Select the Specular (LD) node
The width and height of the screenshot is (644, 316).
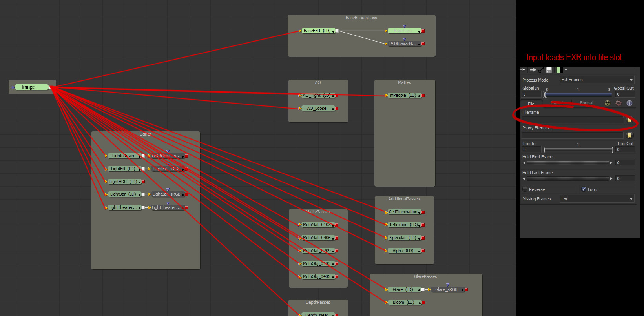[404, 238]
